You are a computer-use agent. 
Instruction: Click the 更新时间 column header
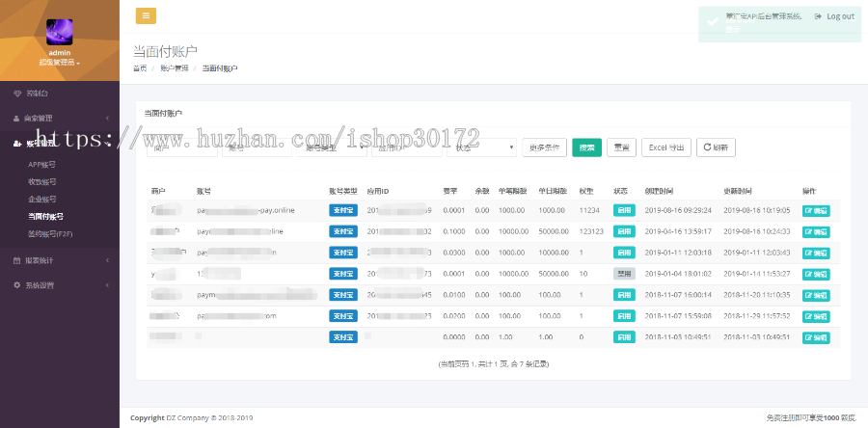pos(738,191)
